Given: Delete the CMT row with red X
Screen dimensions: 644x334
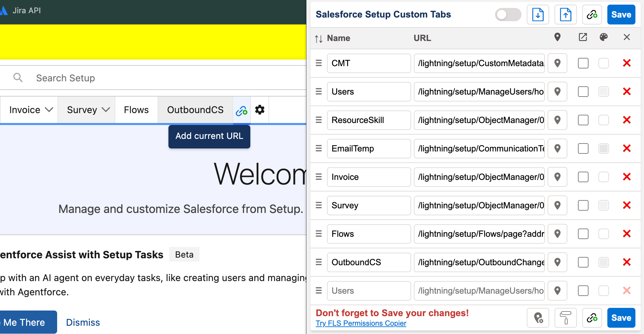Looking at the screenshot, I should pos(627,63).
